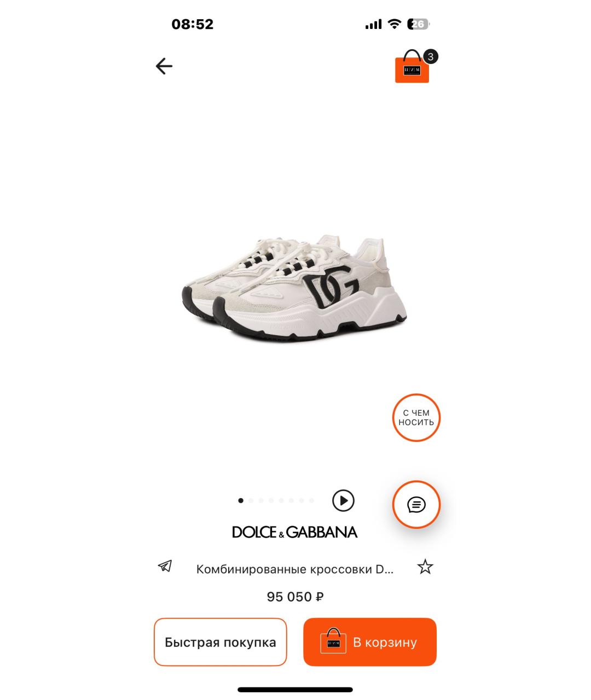Add the sneakers to favorites star
Viewport: 591px width, 700px height.
pos(425,567)
